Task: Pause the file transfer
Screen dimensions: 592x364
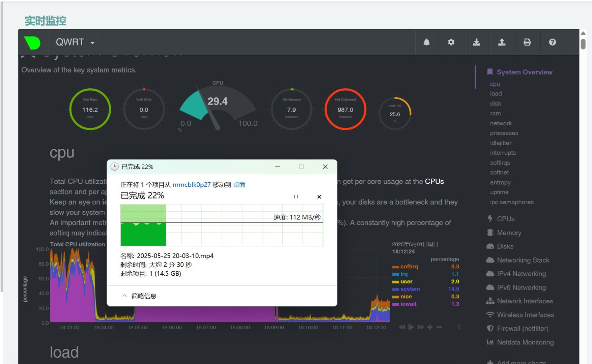Action: pyautogui.click(x=296, y=197)
